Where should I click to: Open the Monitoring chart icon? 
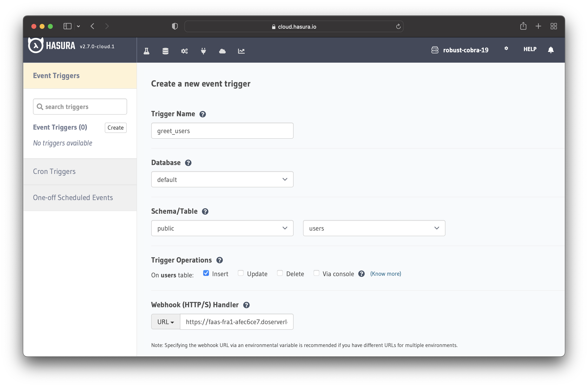[241, 51]
